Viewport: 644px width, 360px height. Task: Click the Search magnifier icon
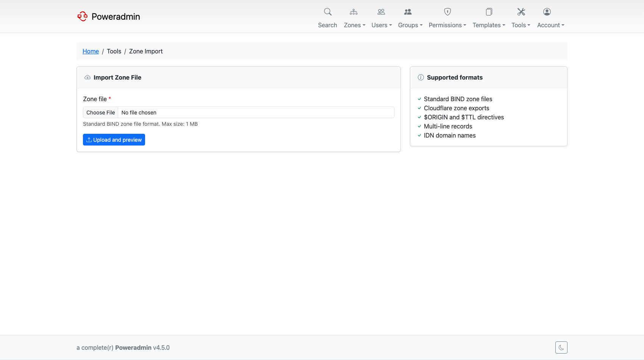[328, 12]
